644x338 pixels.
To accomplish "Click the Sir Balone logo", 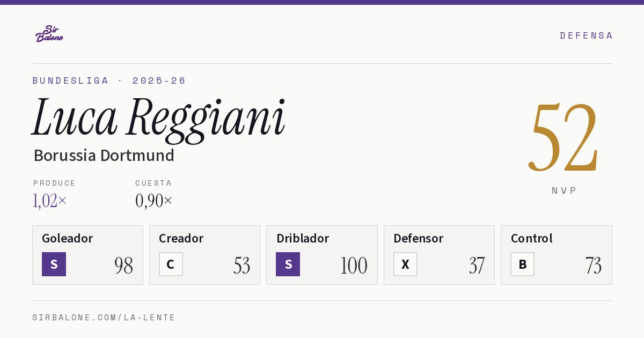I will tap(49, 34).
